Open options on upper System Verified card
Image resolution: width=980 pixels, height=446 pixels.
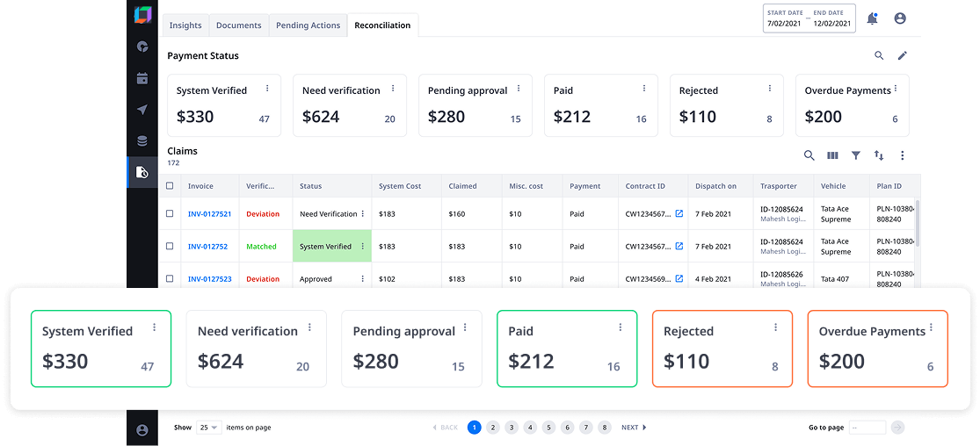click(x=267, y=89)
